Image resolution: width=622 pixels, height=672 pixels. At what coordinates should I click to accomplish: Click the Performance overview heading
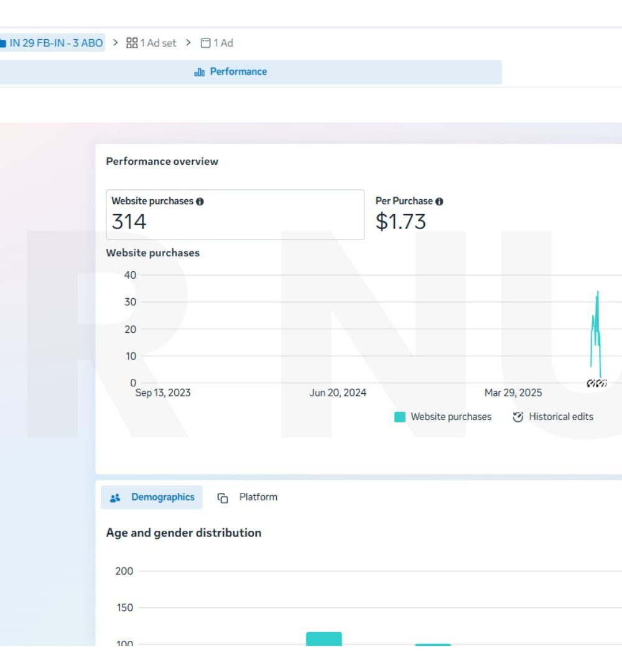pyautogui.click(x=162, y=162)
